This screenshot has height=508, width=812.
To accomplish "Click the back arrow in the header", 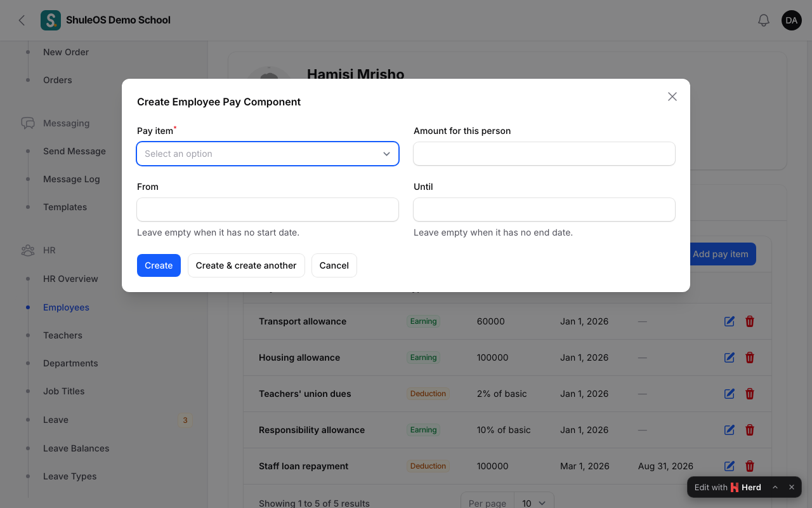I will pyautogui.click(x=22, y=20).
